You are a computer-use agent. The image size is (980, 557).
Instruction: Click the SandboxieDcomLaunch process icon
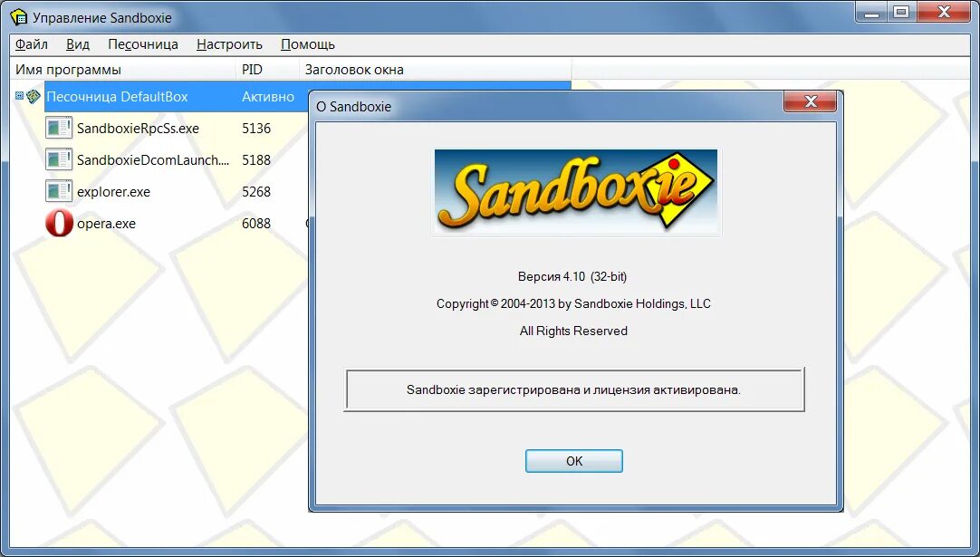coord(59,159)
